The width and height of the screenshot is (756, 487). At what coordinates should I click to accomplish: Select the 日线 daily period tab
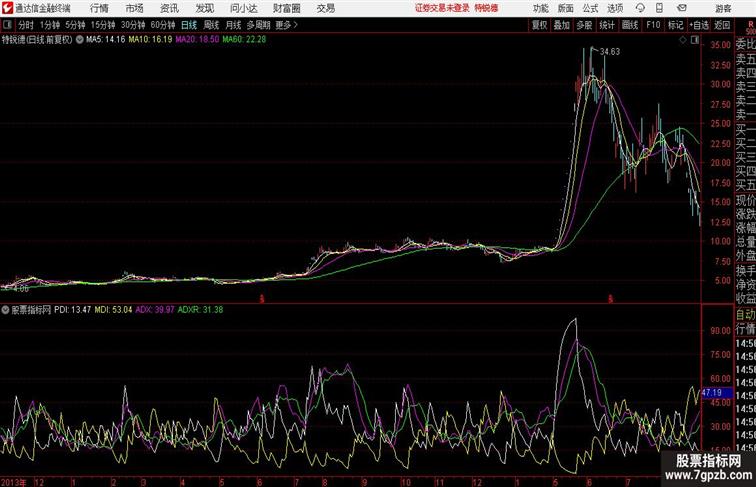(x=189, y=25)
